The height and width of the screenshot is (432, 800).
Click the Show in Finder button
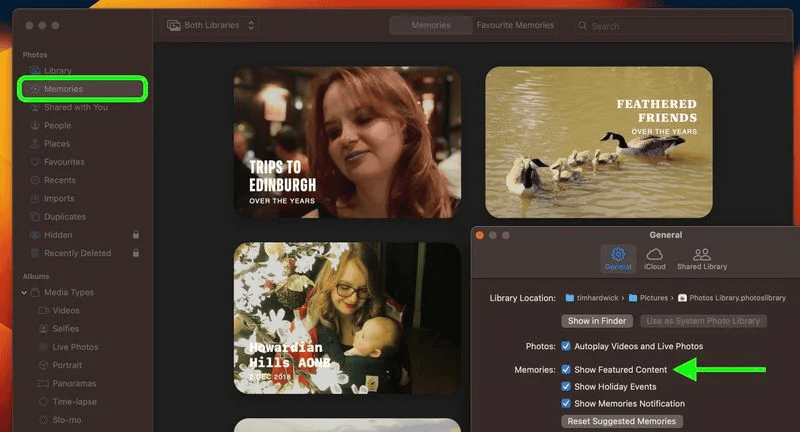click(x=597, y=321)
